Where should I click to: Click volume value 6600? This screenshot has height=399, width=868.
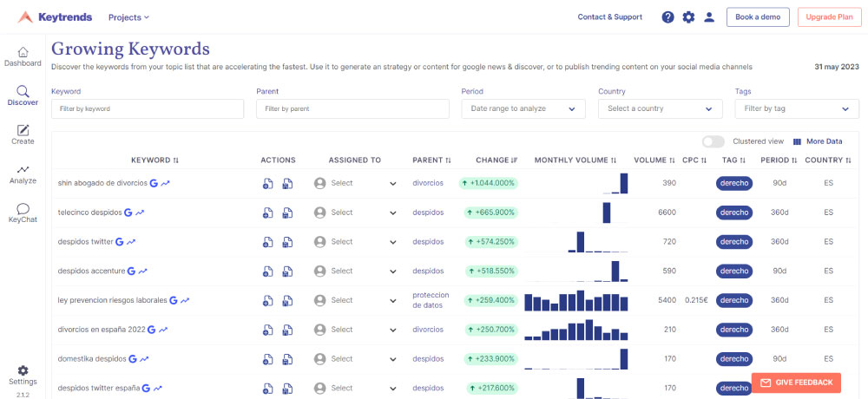[667, 213]
